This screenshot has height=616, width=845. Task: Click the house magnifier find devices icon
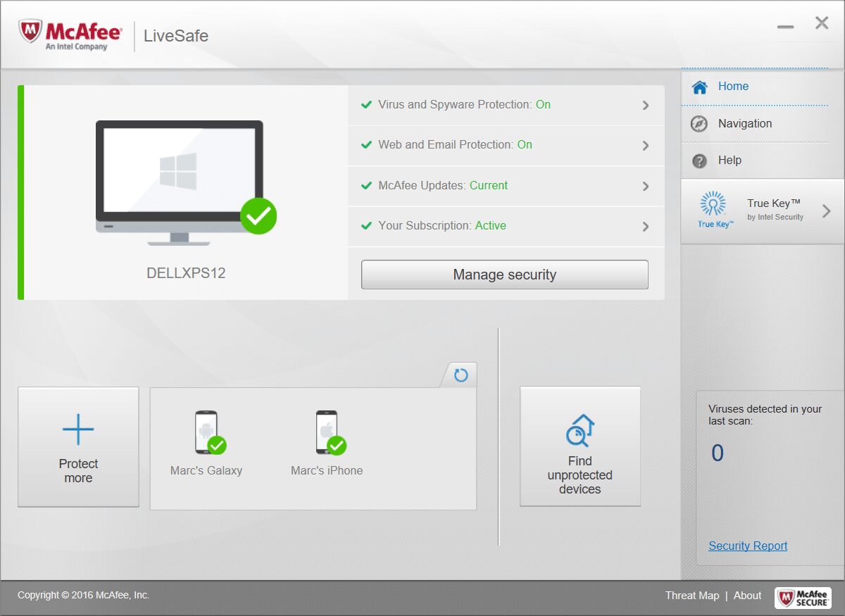click(580, 431)
